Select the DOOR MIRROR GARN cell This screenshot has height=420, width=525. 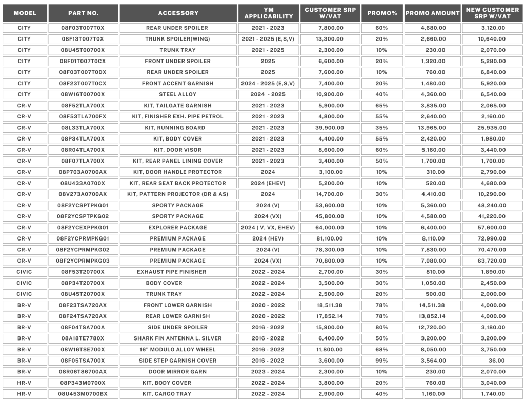(x=178, y=372)
